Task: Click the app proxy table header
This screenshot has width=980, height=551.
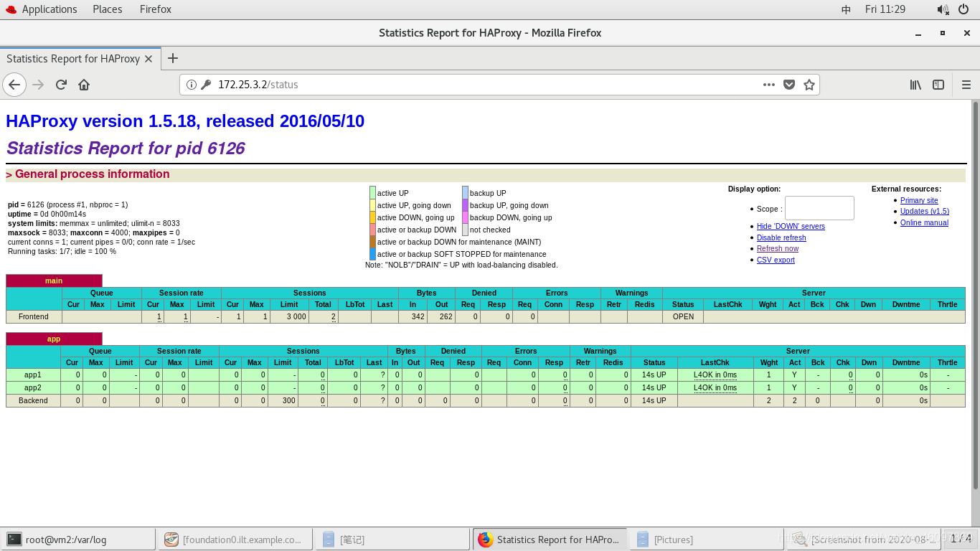Action: (x=54, y=339)
